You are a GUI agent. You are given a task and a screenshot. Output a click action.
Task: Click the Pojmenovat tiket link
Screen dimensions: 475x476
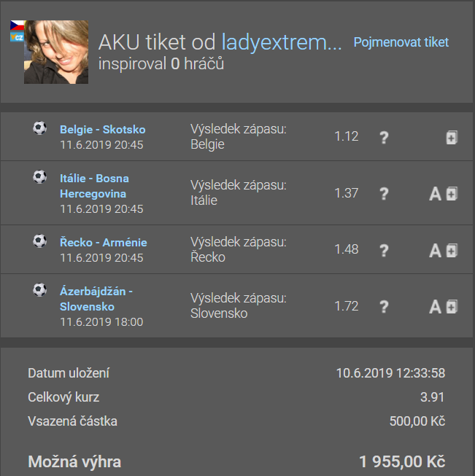click(401, 42)
